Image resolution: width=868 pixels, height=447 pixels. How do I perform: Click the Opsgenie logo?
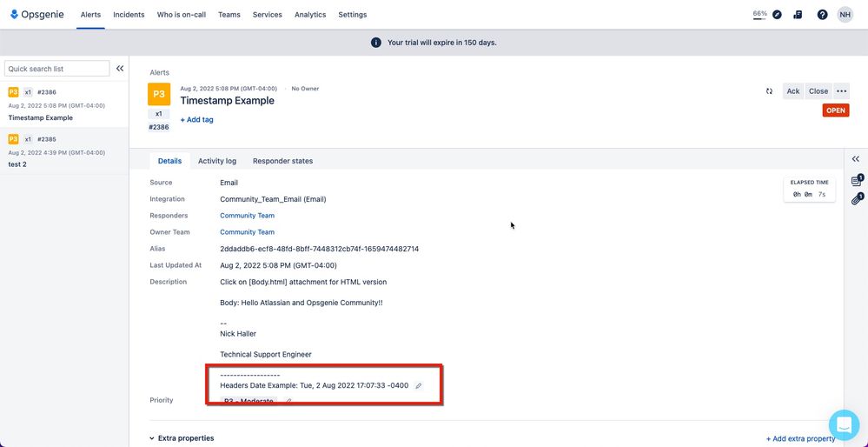(37, 15)
